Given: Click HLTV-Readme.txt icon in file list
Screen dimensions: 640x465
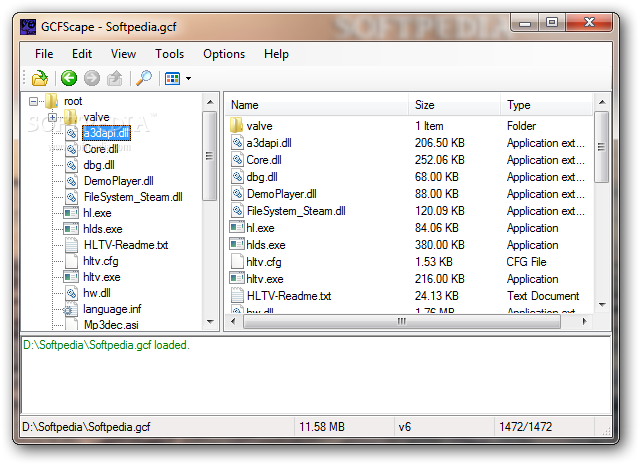Looking at the screenshot, I should (x=237, y=296).
